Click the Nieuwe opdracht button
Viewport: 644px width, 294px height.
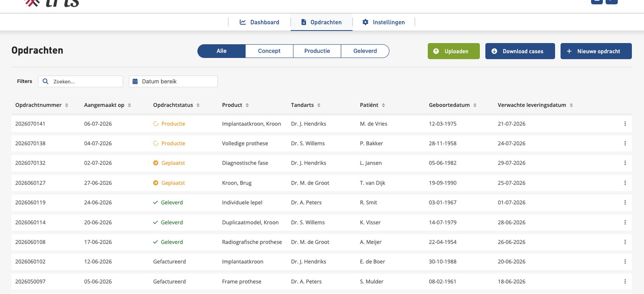596,51
